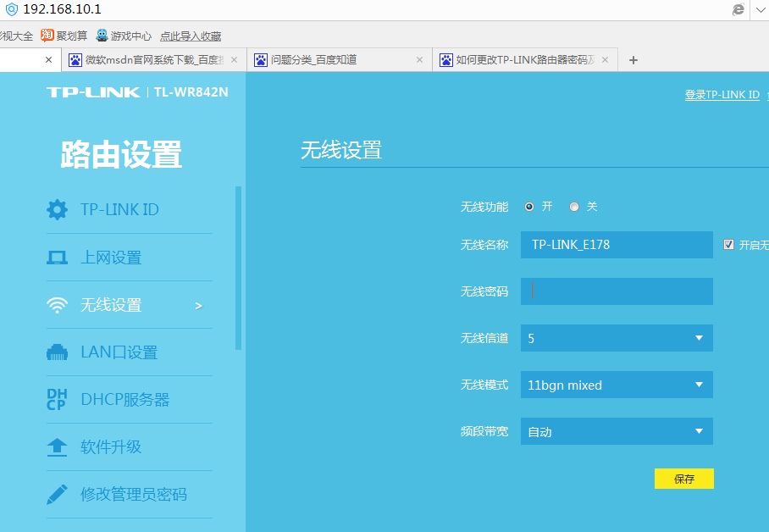Open the DHCP服务器 menu item

coord(130,400)
